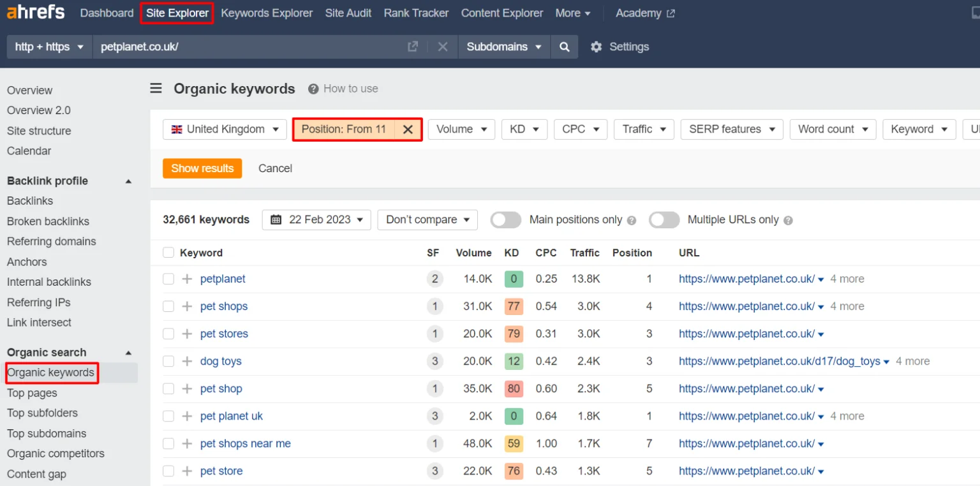Open the Volume filter dropdown
Screen dimensions: 980x486
point(461,129)
